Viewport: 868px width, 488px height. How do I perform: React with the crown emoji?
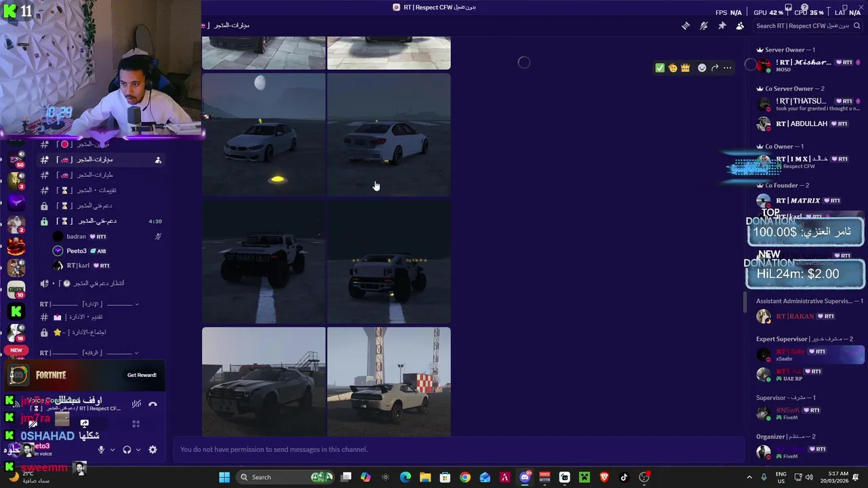click(x=686, y=68)
